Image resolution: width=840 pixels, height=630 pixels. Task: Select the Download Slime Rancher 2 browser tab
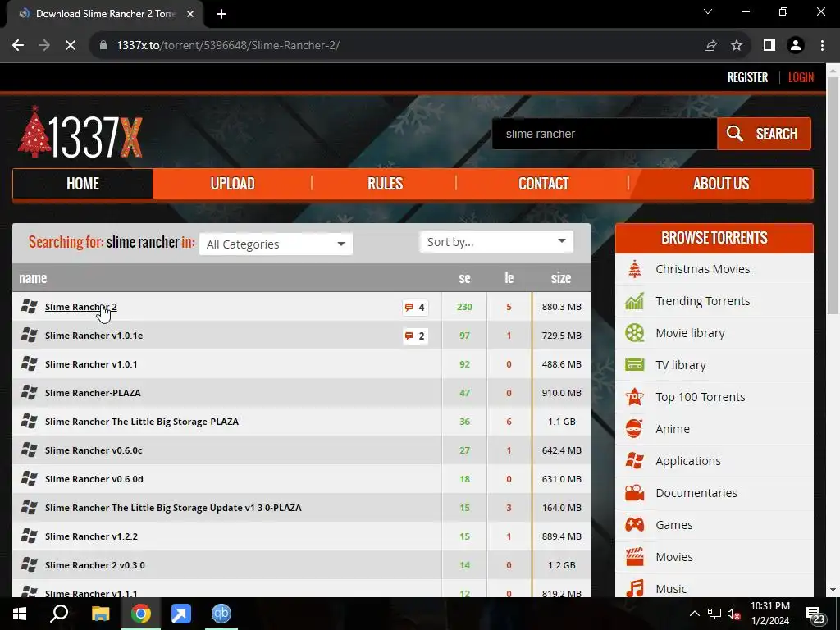[105, 14]
